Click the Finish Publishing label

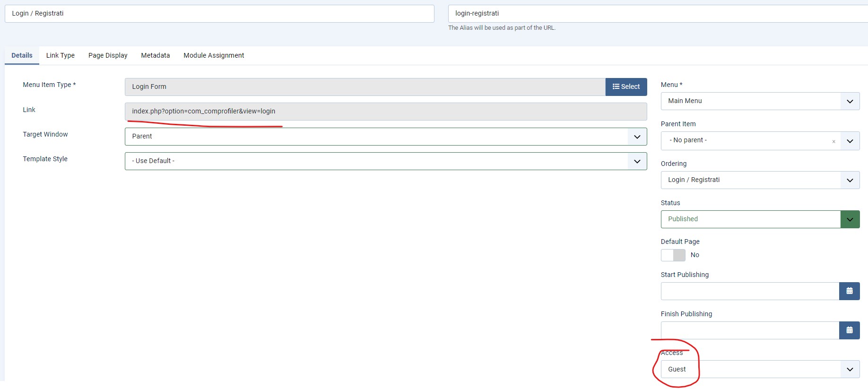point(686,314)
